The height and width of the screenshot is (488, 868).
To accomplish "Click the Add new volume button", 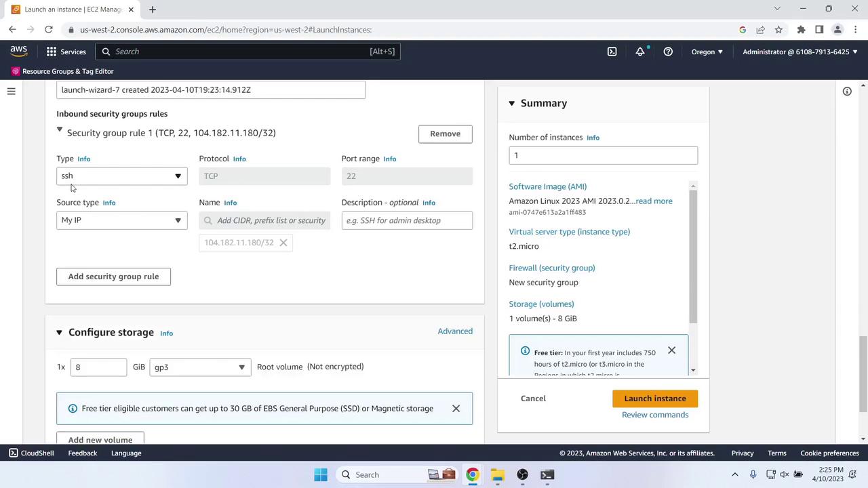I will point(100,439).
